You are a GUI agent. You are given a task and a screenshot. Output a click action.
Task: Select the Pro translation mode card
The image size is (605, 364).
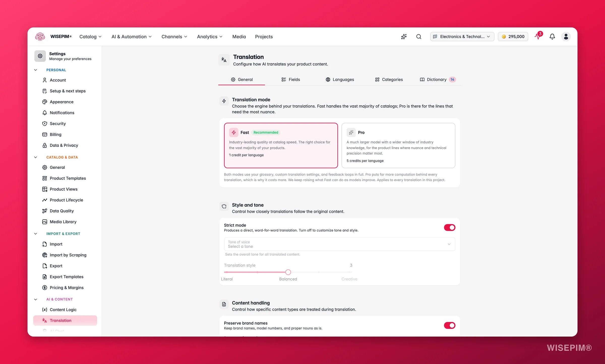click(398, 145)
